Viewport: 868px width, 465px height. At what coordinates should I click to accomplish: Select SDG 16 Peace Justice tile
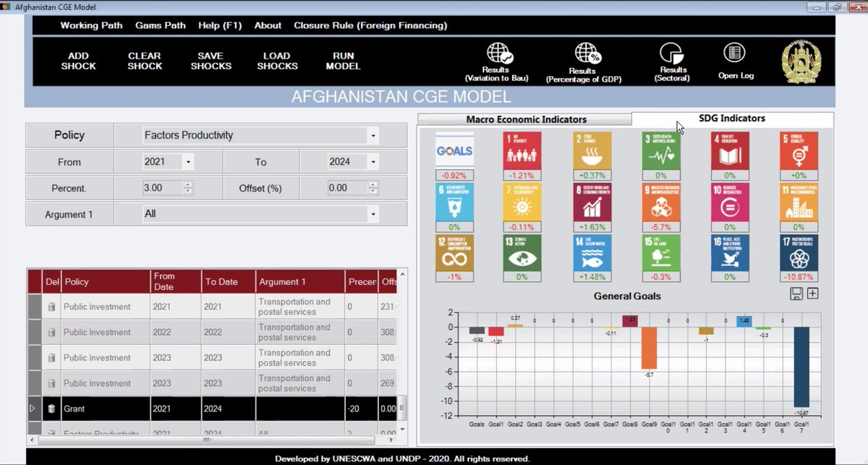pyautogui.click(x=730, y=252)
